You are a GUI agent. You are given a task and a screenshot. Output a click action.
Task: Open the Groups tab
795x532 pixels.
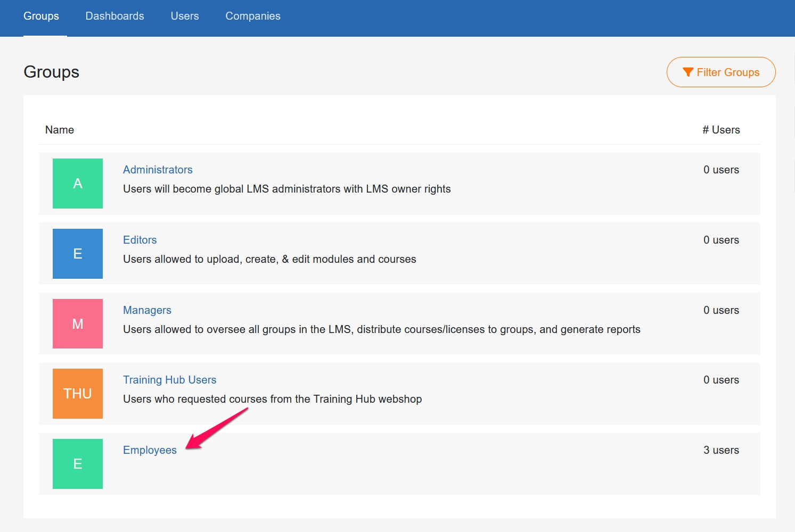[x=41, y=16]
